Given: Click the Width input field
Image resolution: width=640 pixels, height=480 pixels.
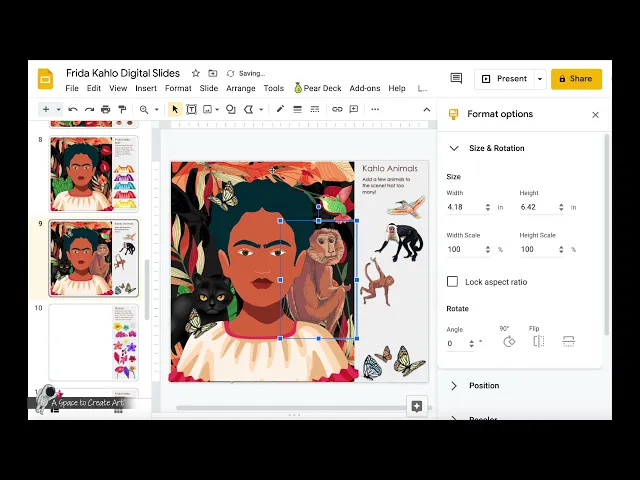Looking at the screenshot, I should (x=465, y=207).
